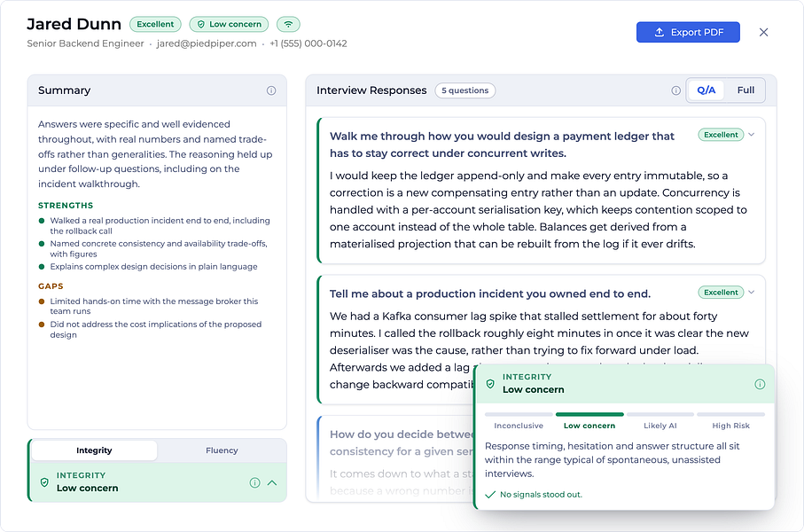Click the STRENGTHS heading in Summary

click(x=66, y=205)
